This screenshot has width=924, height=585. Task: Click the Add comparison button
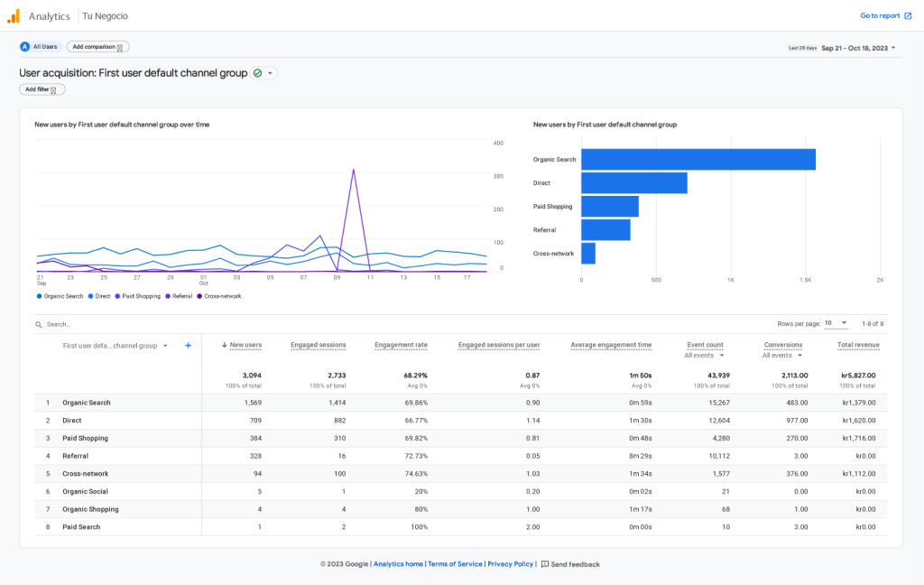pos(97,47)
